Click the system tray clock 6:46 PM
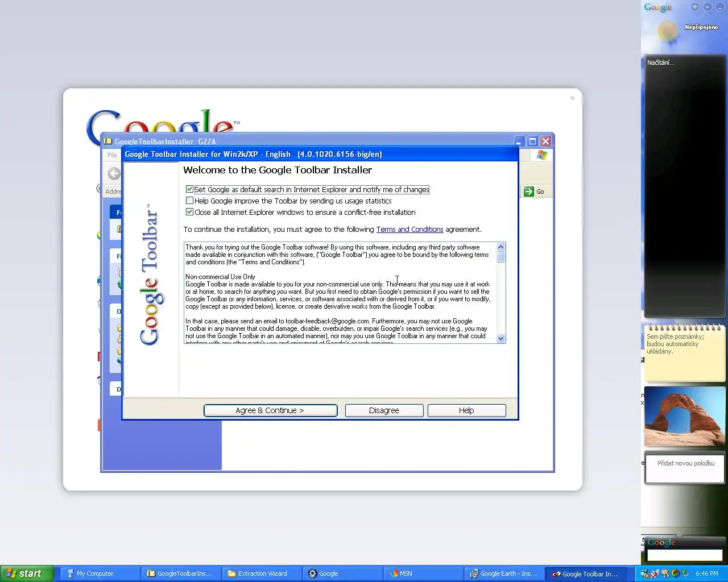 click(706, 573)
